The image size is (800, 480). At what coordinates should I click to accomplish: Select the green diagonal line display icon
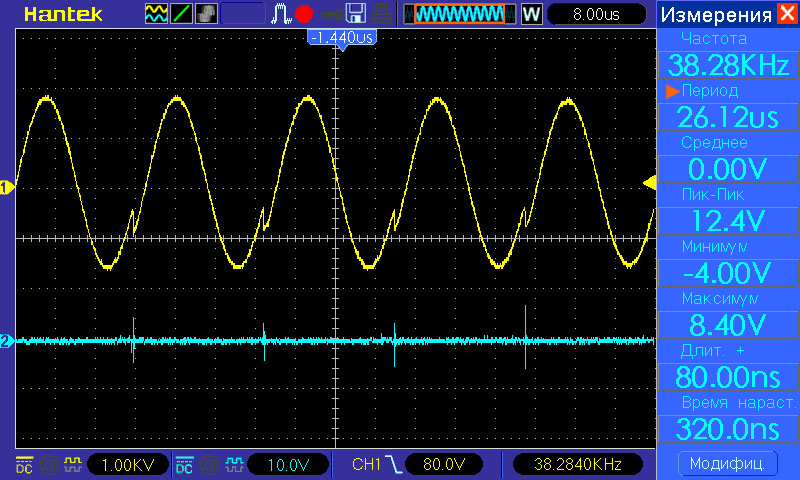click(181, 14)
